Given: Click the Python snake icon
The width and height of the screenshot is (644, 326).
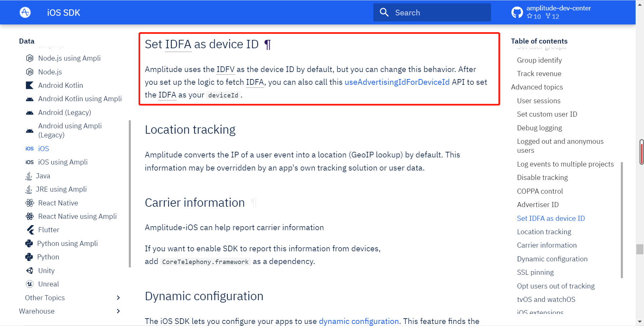Looking at the screenshot, I should 29,257.
